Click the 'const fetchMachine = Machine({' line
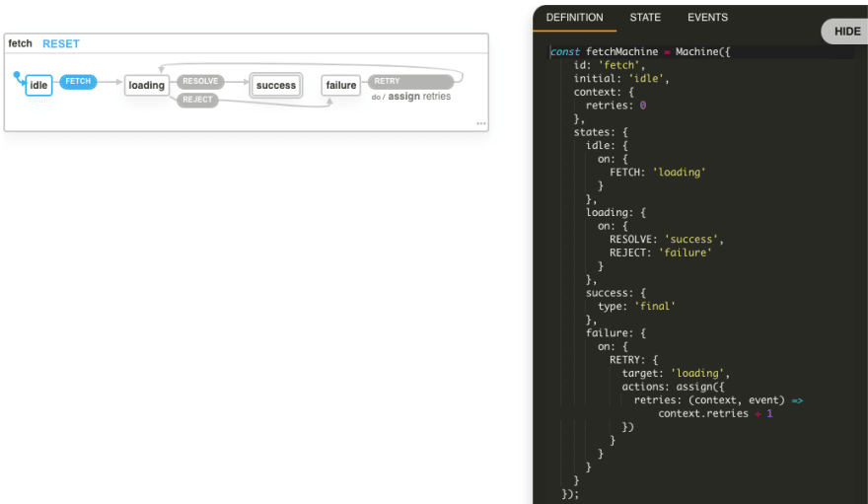The height and width of the screenshot is (504, 868). coord(640,51)
